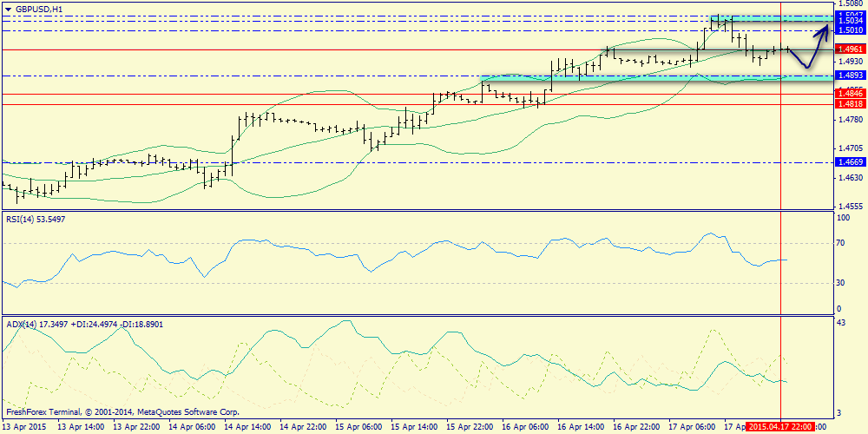
Task: Select the red 1.4961 price label
Action: [x=852, y=49]
